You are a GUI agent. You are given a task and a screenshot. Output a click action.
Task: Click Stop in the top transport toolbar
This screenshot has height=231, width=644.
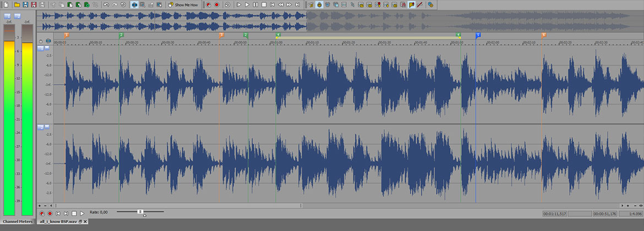click(x=264, y=4)
